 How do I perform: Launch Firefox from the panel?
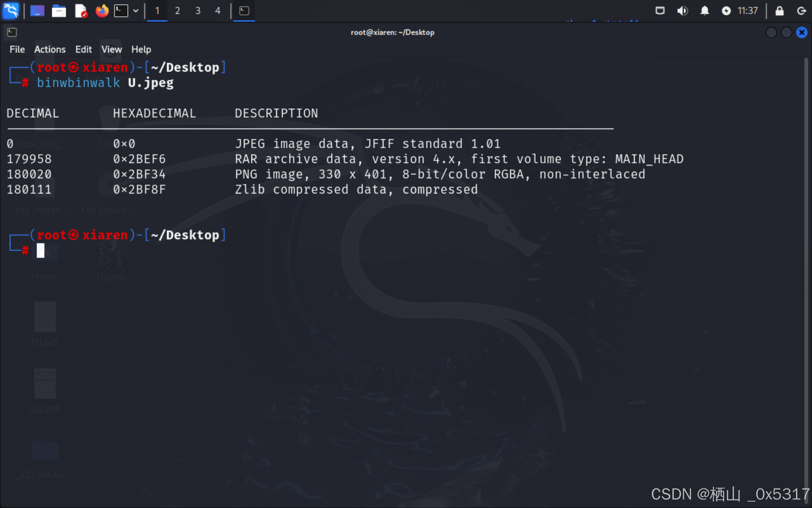coord(102,11)
